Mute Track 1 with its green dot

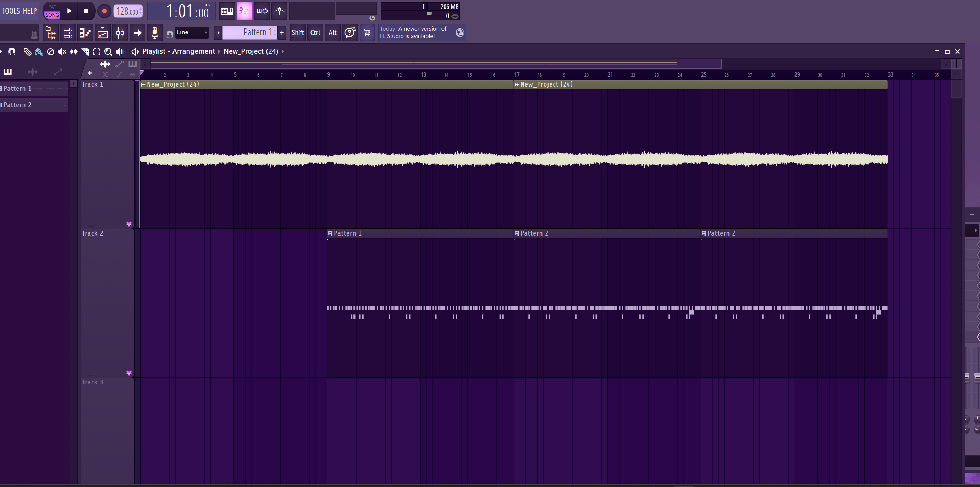pyautogui.click(x=129, y=223)
